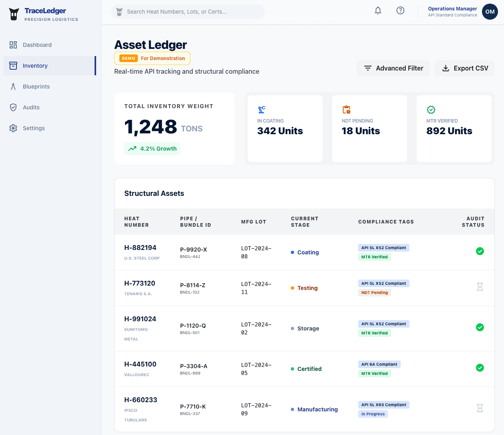Viewport: 504px width, 435px height.
Task: Click the download icon in Export CSV
Action: pos(446,68)
